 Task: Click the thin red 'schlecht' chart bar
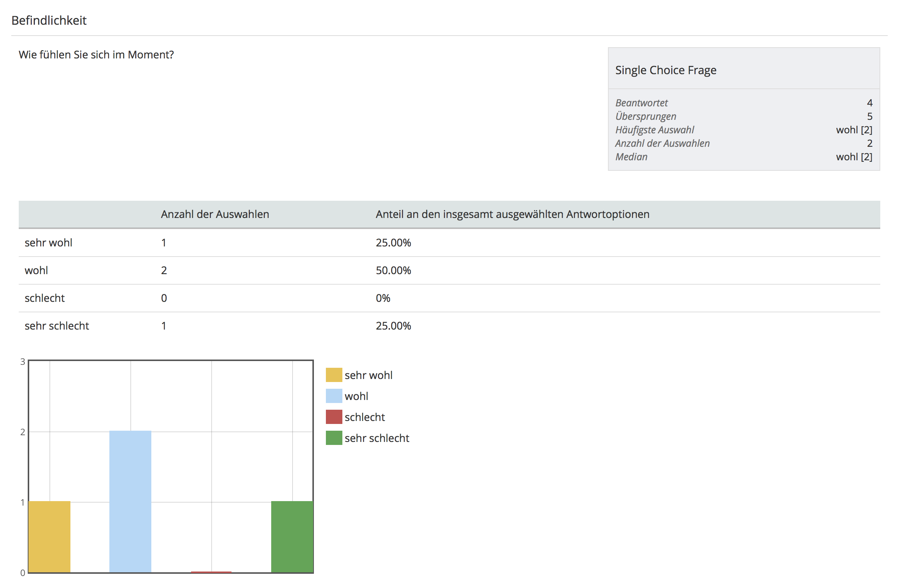point(211,572)
